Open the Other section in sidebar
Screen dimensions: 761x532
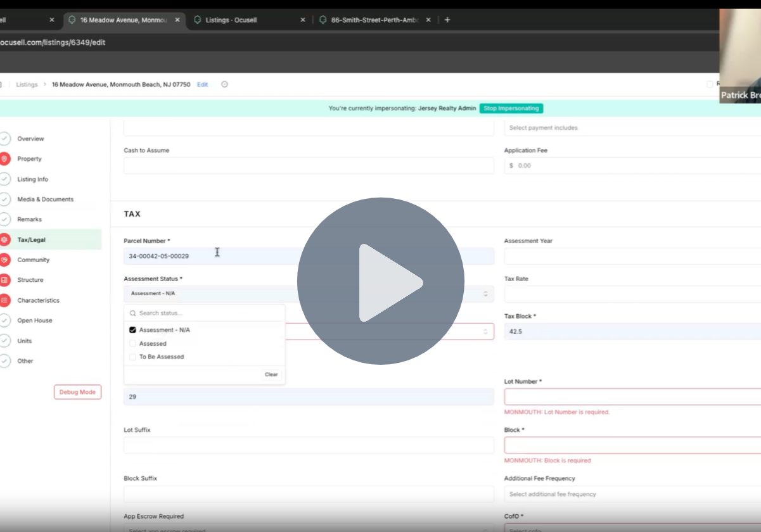click(25, 361)
